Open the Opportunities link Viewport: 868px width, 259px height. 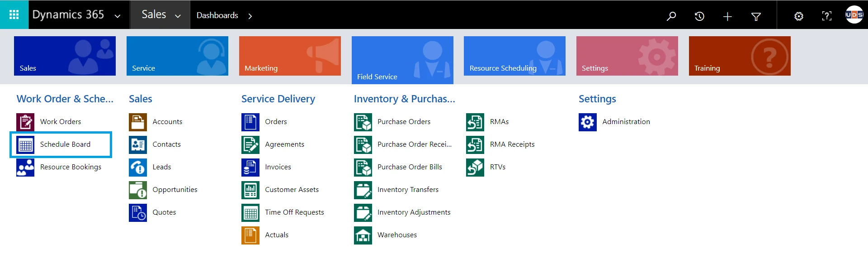[175, 190]
